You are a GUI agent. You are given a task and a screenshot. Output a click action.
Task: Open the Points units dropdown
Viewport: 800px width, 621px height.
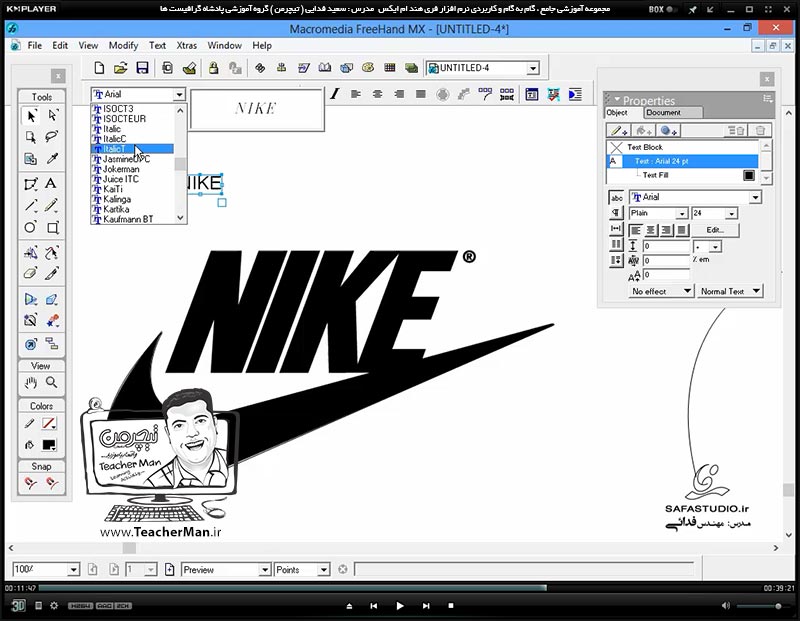click(x=323, y=569)
